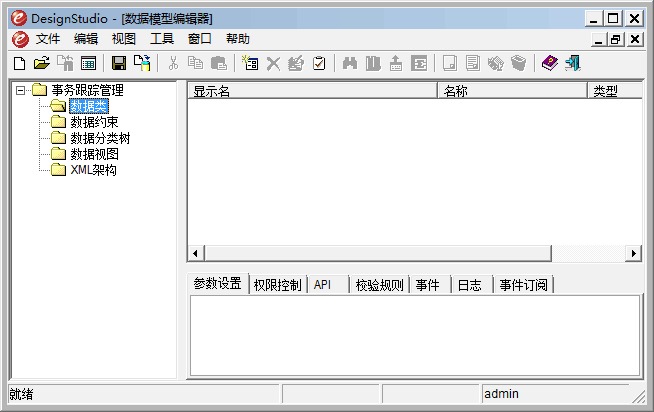Click the horizontal scrollbar thumb
This screenshot has height=412, width=654.
click(x=377, y=253)
